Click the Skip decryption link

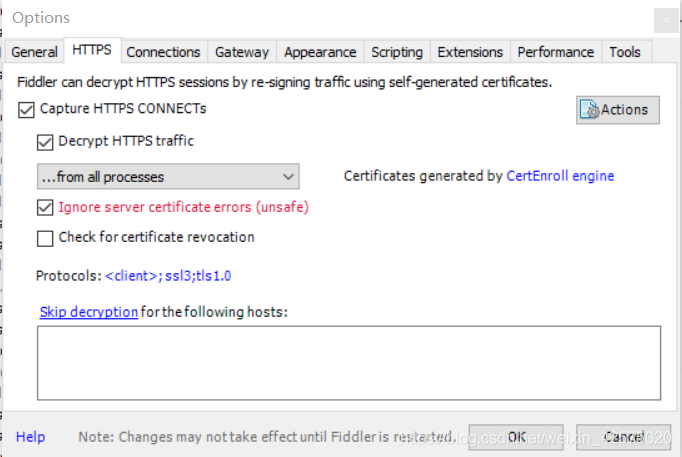point(89,312)
